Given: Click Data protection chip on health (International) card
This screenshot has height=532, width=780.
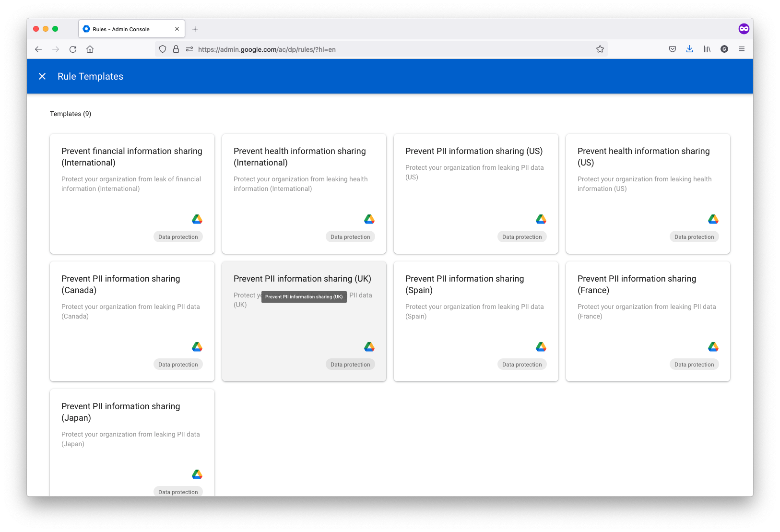Looking at the screenshot, I should click(x=350, y=237).
